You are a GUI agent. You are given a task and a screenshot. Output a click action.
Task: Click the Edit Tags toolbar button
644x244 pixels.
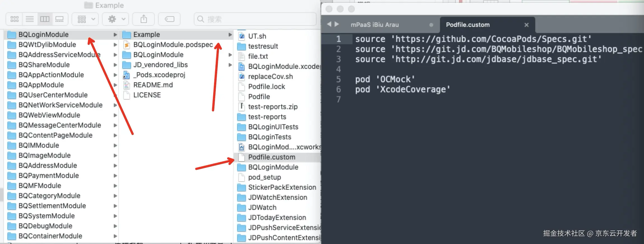coord(169,19)
